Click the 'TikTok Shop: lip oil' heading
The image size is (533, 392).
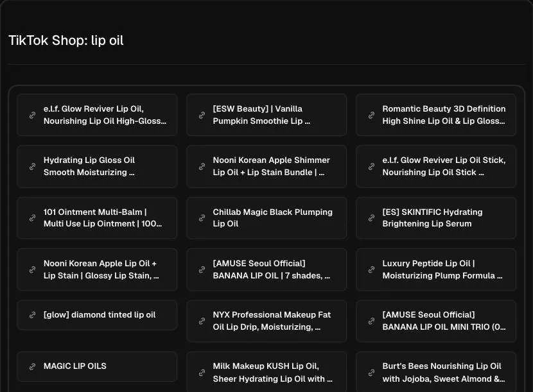(x=66, y=40)
